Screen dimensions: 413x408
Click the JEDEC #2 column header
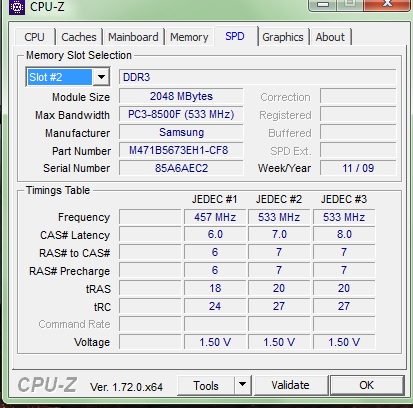(279, 199)
